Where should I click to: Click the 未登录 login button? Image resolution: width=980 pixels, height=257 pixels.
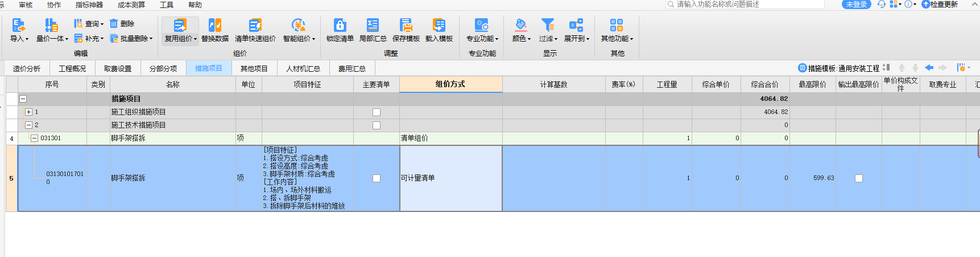pyautogui.click(x=857, y=4)
